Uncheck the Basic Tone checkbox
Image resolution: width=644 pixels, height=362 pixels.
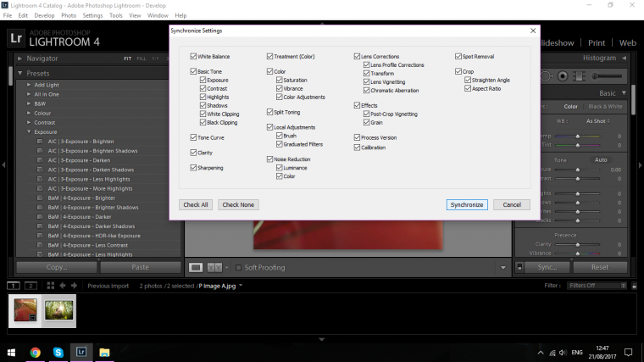(193, 71)
